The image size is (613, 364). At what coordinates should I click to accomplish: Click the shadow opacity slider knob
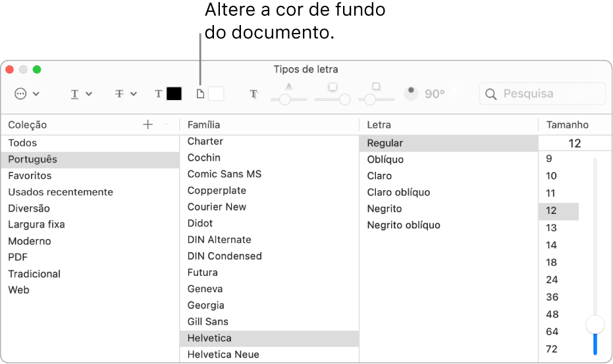(x=284, y=99)
